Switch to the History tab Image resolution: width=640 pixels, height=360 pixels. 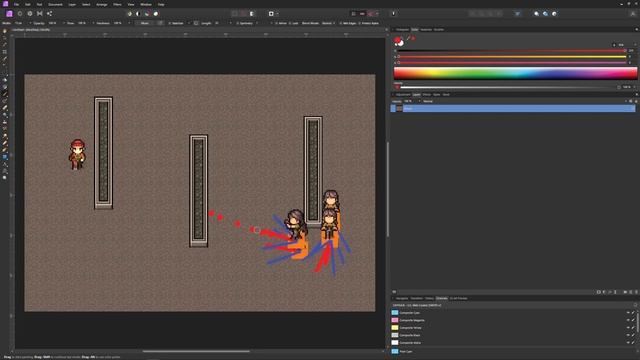point(429,298)
